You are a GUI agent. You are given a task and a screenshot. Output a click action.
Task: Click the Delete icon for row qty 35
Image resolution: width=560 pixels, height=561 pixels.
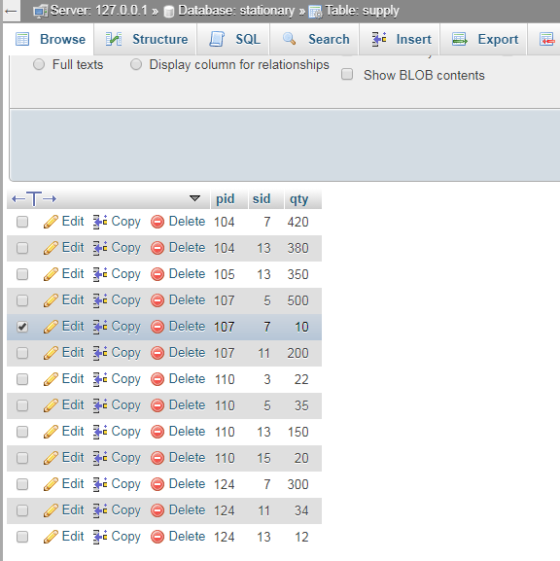pyautogui.click(x=157, y=405)
